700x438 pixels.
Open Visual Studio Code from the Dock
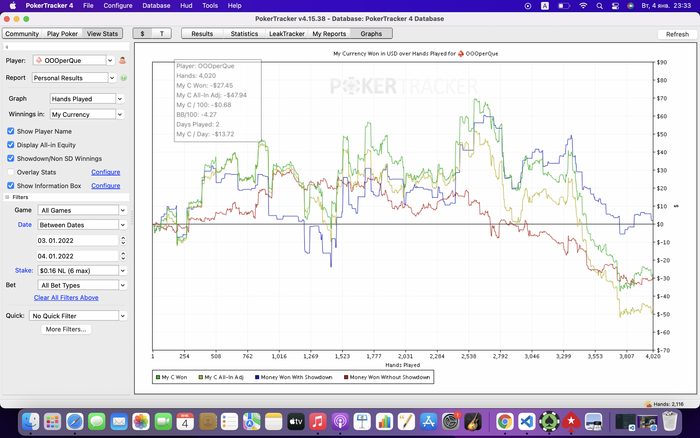coord(527,421)
